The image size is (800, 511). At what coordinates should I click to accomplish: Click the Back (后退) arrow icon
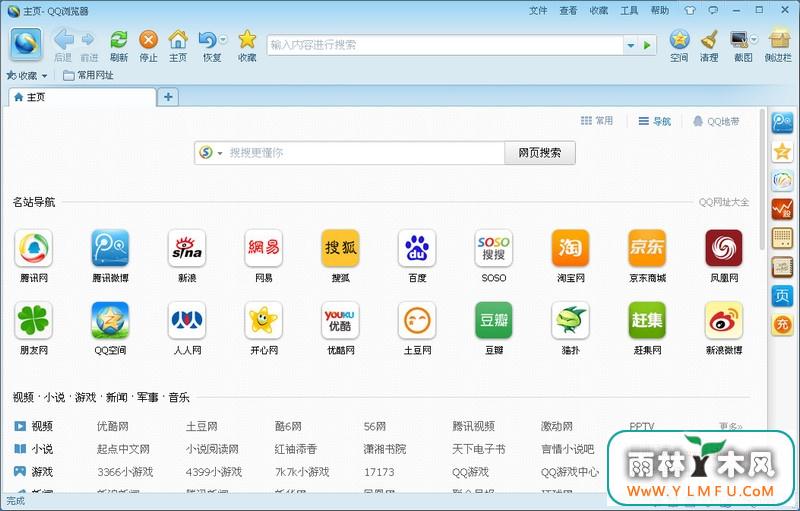tap(63, 39)
